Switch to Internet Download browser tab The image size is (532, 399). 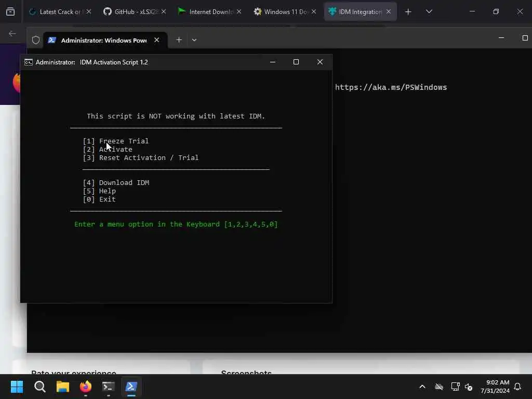pyautogui.click(x=210, y=12)
